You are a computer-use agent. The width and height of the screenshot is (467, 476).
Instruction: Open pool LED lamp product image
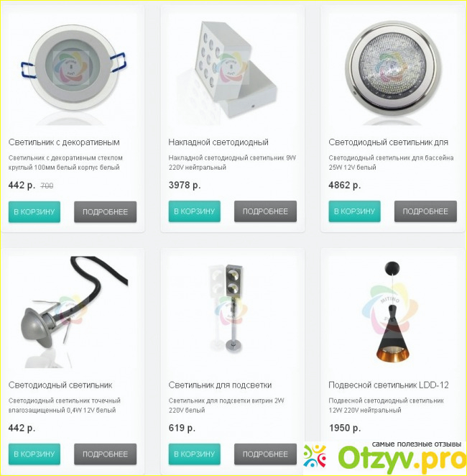coord(393,69)
